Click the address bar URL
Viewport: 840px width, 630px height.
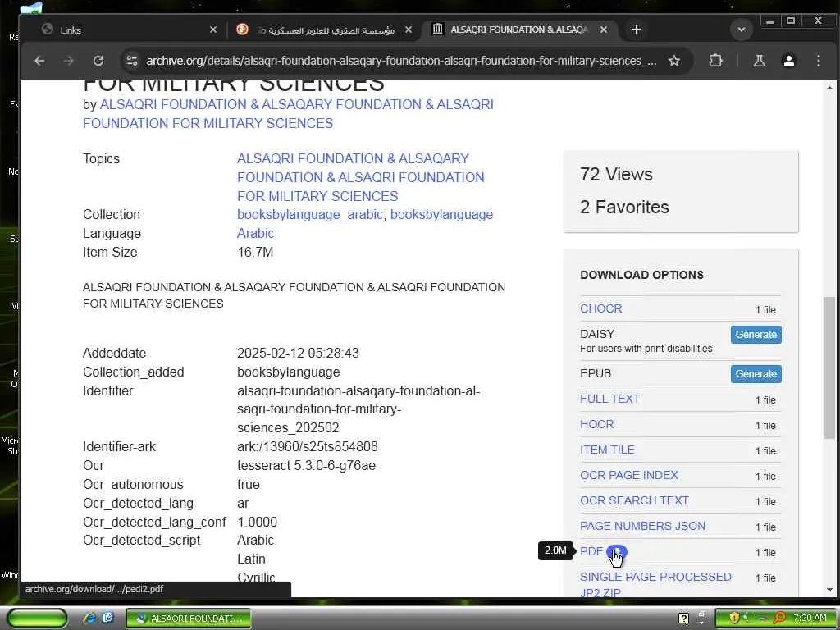pyautogui.click(x=401, y=61)
